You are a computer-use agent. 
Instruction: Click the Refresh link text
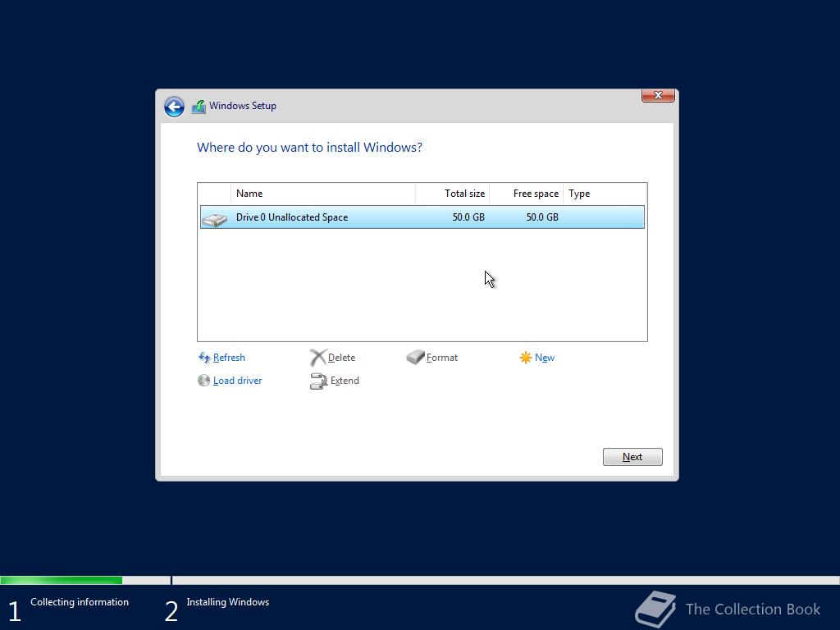pos(229,358)
